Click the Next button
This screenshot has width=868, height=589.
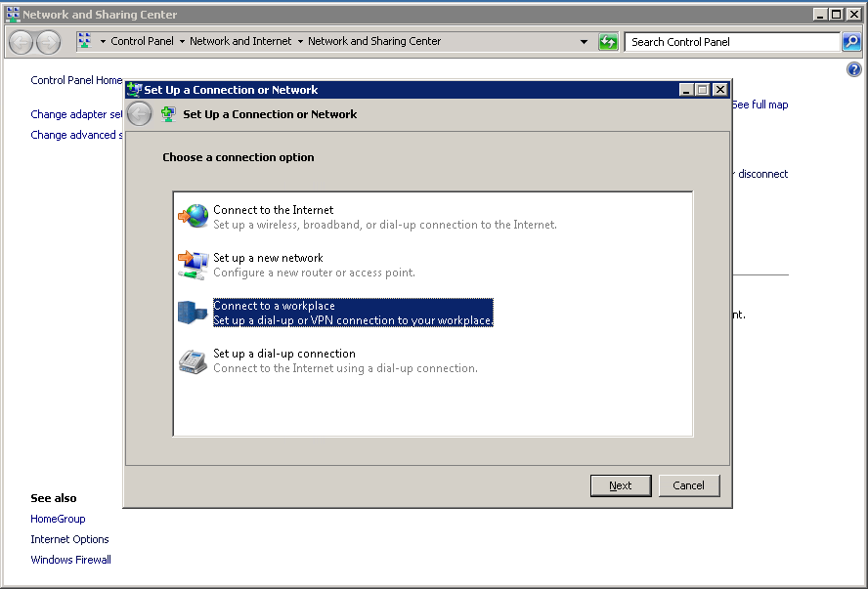pyautogui.click(x=620, y=485)
